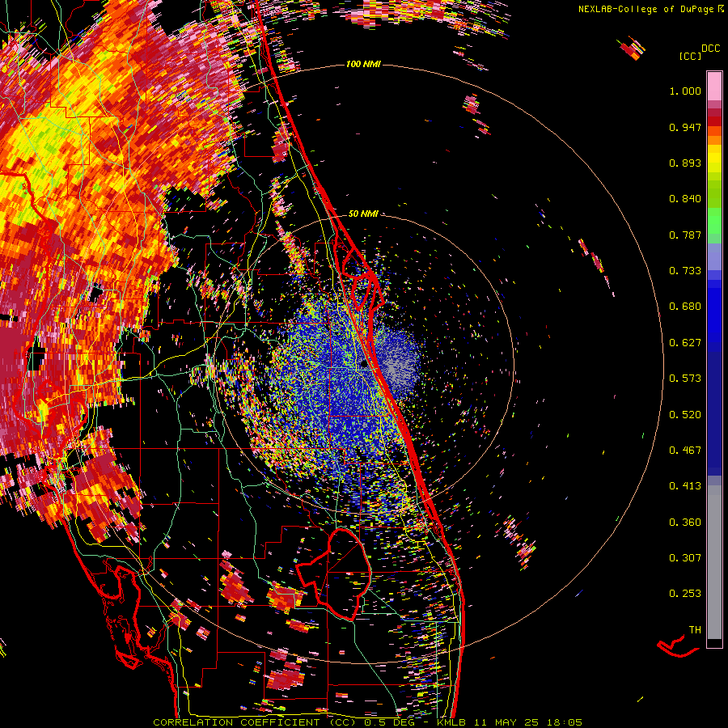The height and width of the screenshot is (728, 728).
Task: Click the 0.520 scale value
Action: coord(685,415)
